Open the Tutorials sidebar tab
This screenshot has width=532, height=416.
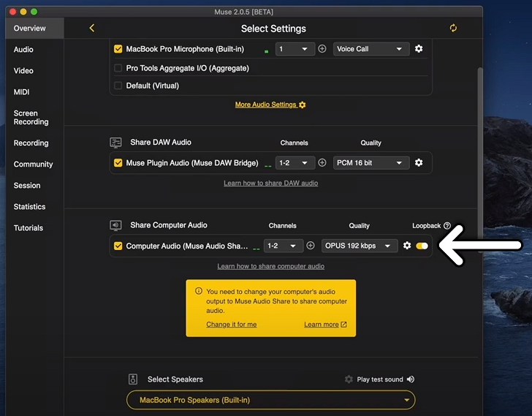pyautogui.click(x=28, y=228)
